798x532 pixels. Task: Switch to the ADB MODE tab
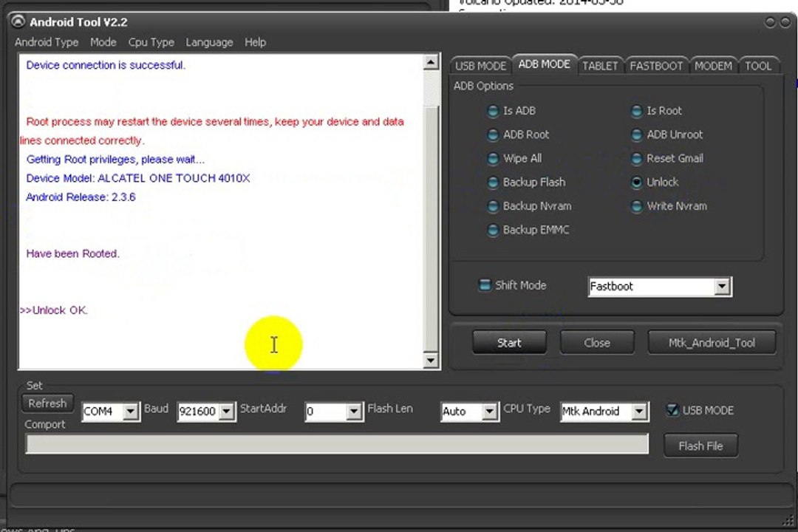[544, 64]
